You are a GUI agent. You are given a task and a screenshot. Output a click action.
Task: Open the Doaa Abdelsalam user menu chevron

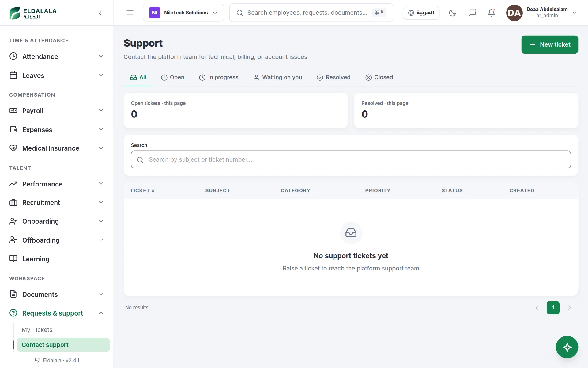pos(575,13)
